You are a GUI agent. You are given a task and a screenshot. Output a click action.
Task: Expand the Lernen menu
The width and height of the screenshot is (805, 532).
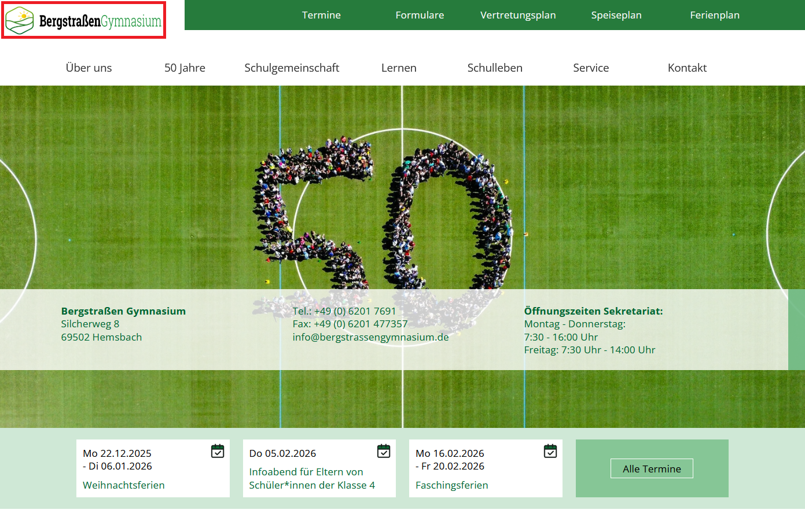[399, 68]
